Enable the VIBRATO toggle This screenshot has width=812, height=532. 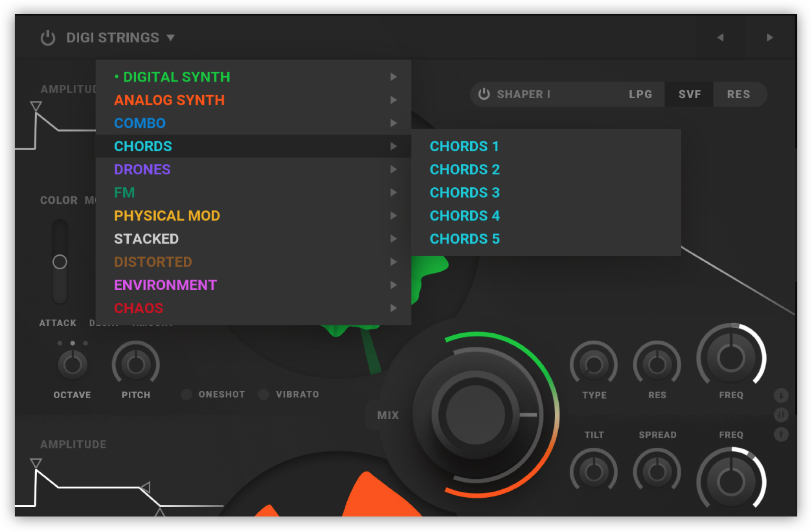tap(264, 394)
